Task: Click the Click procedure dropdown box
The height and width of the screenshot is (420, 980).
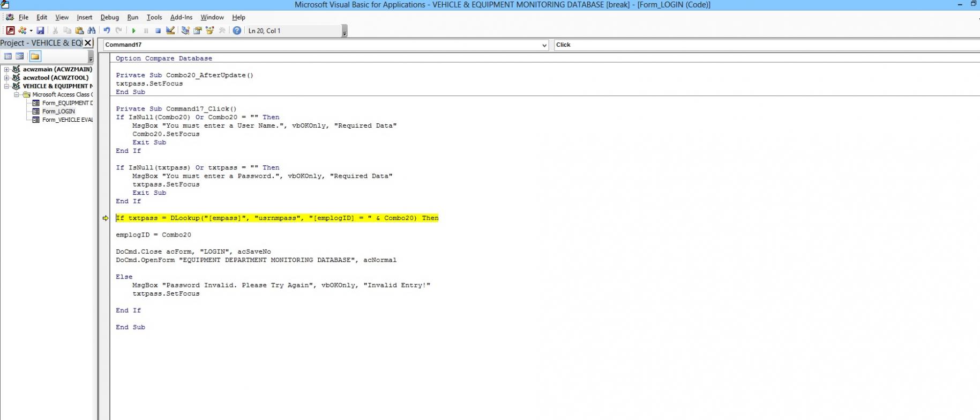Action: point(767,45)
